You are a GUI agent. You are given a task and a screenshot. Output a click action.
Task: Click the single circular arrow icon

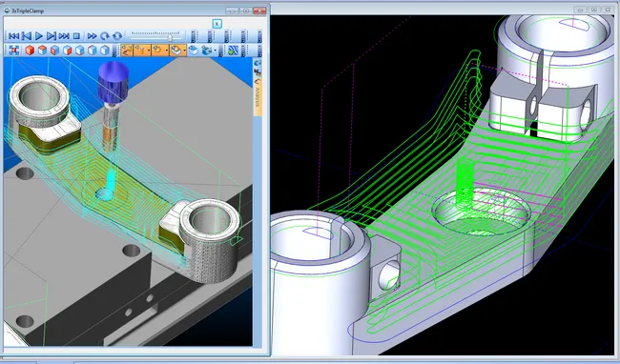(x=104, y=36)
